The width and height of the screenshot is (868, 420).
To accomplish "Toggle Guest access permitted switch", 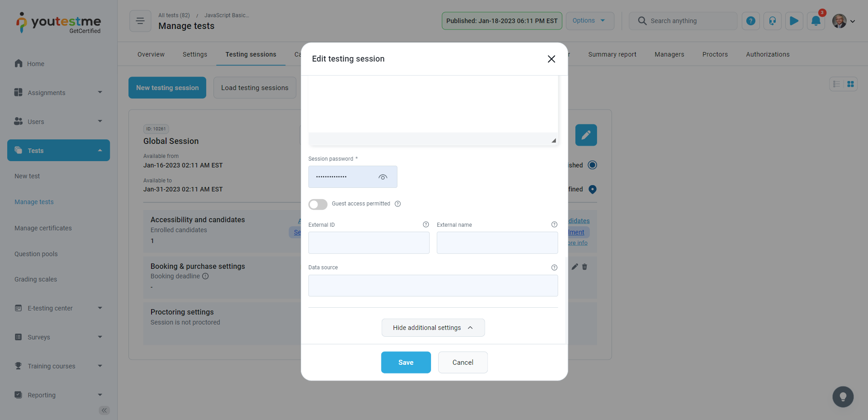I will click(318, 204).
